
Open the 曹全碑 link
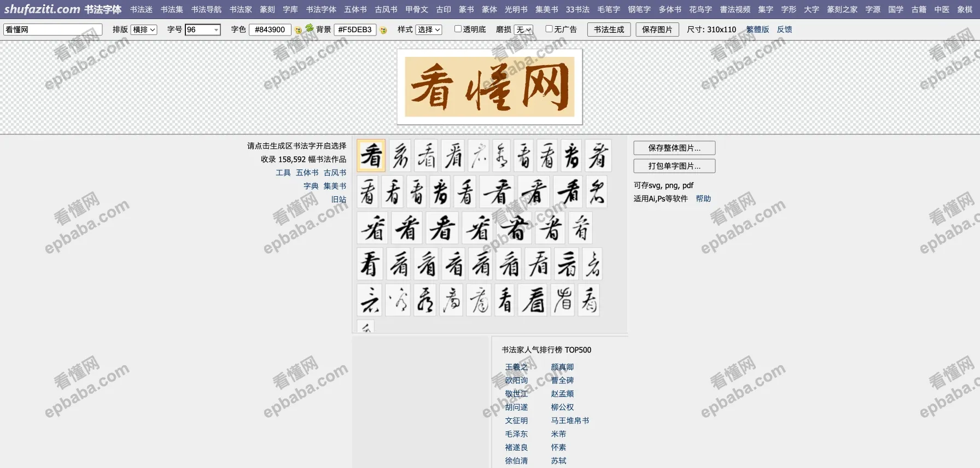click(562, 381)
